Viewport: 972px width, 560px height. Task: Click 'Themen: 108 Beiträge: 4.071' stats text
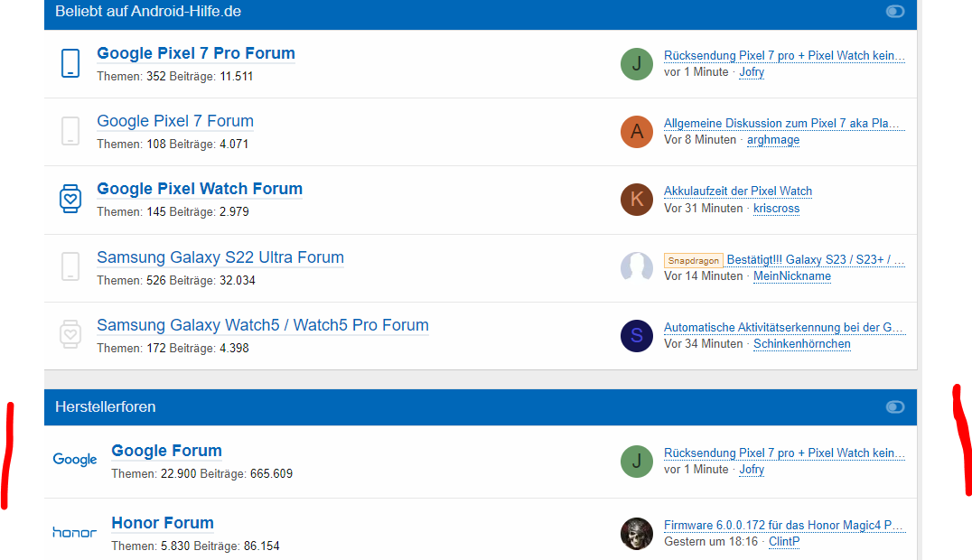(x=173, y=144)
